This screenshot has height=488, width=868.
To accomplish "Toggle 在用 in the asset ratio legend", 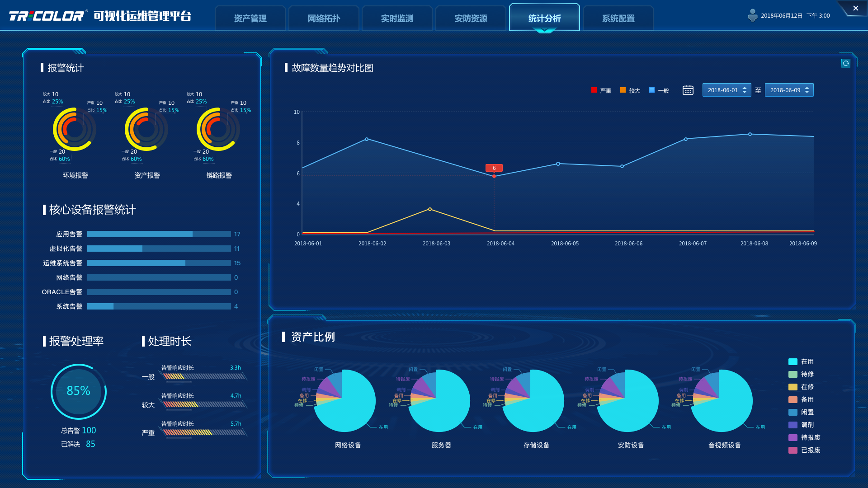I will click(x=801, y=362).
